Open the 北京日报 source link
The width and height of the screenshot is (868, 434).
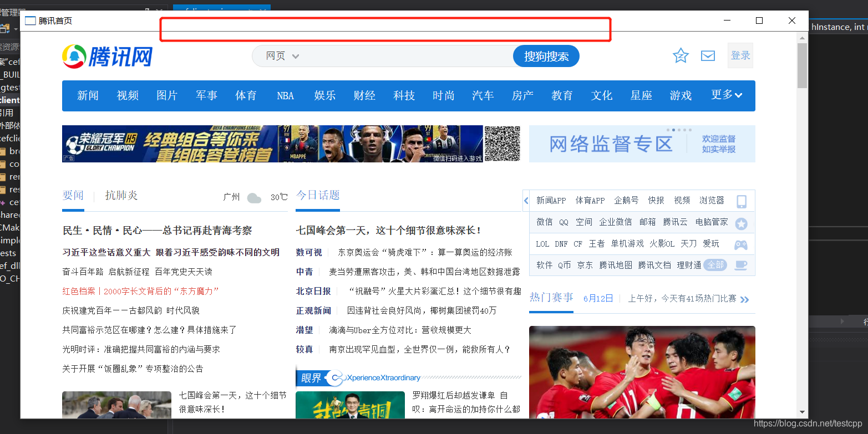coord(313,291)
